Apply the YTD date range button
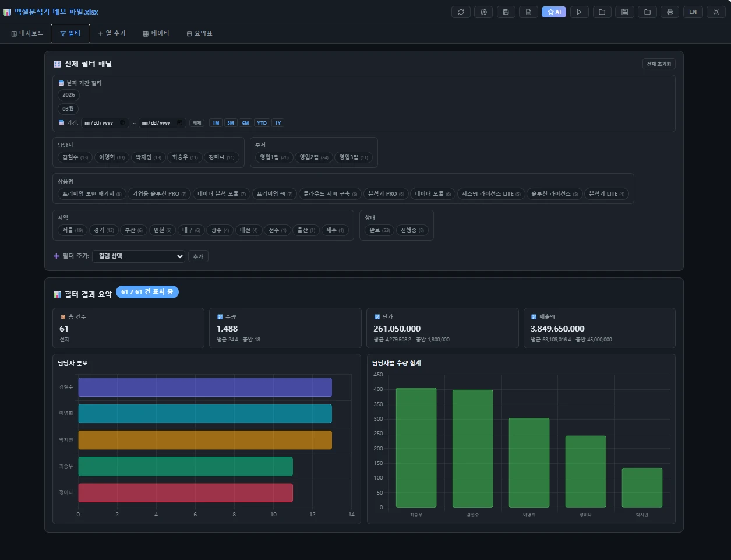 point(262,123)
